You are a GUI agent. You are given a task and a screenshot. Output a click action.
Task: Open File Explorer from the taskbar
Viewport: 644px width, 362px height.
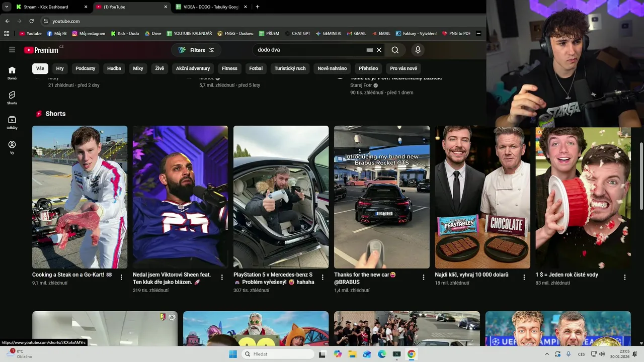[x=352, y=354]
